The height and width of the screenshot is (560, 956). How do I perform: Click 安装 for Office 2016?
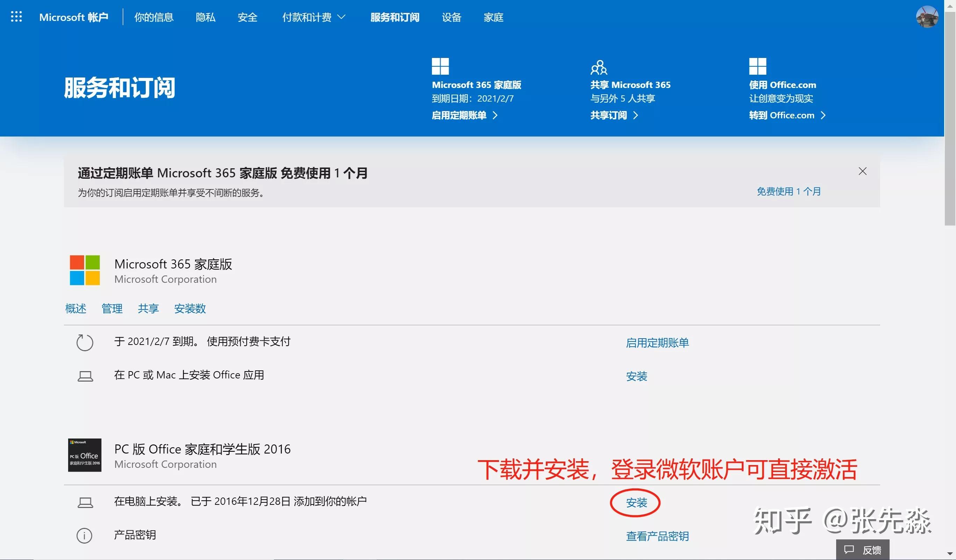637,502
